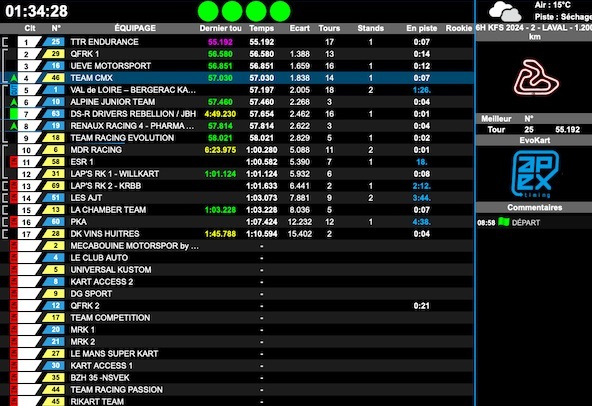Click the blue OUT marker on VAL de LOIRE row
This screenshot has height=406, width=592.
[14, 90]
